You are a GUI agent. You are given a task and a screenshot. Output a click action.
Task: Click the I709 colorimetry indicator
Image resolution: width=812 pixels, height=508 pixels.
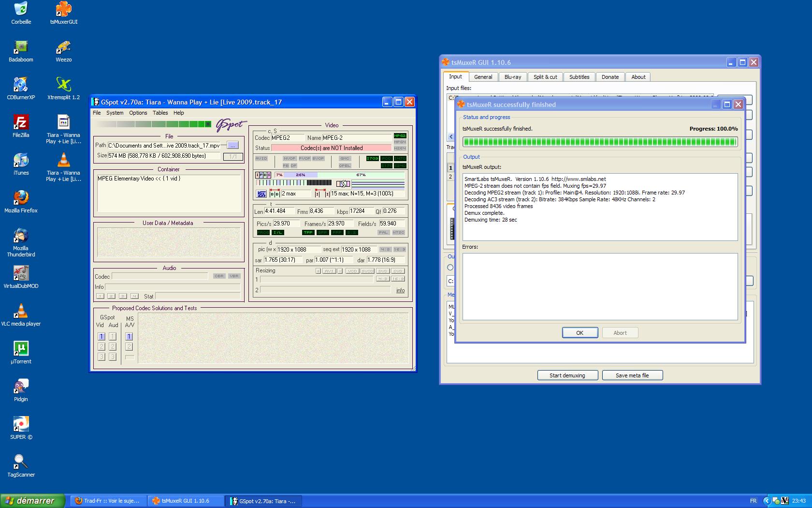point(372,158)
